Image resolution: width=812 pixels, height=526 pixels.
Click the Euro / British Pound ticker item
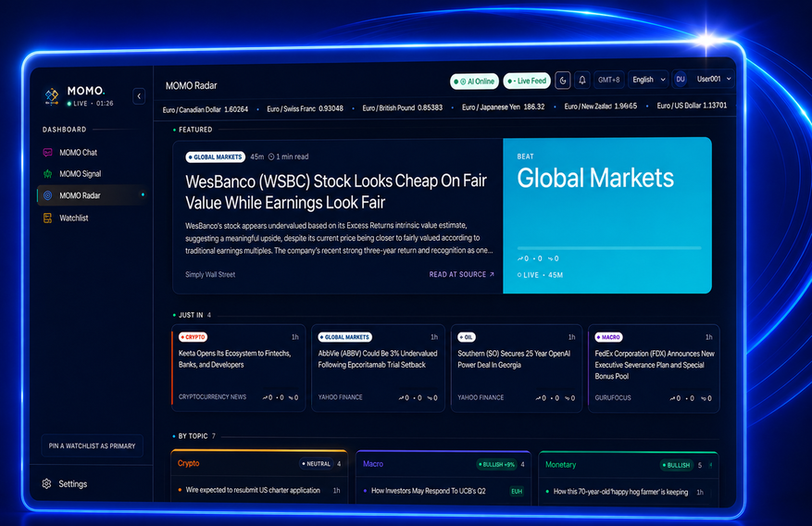403,107
